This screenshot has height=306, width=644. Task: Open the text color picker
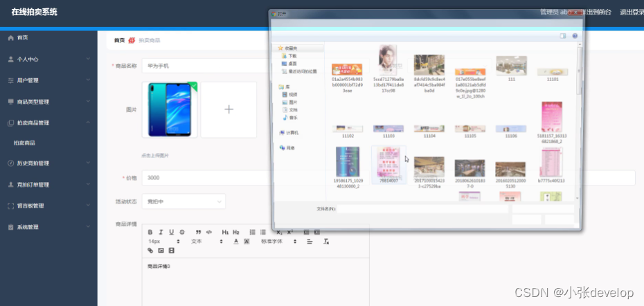click(236, 242)
